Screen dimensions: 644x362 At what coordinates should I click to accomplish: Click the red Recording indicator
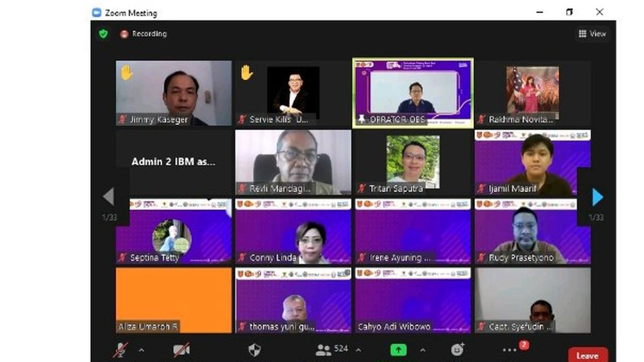click(x=123, y=34)
